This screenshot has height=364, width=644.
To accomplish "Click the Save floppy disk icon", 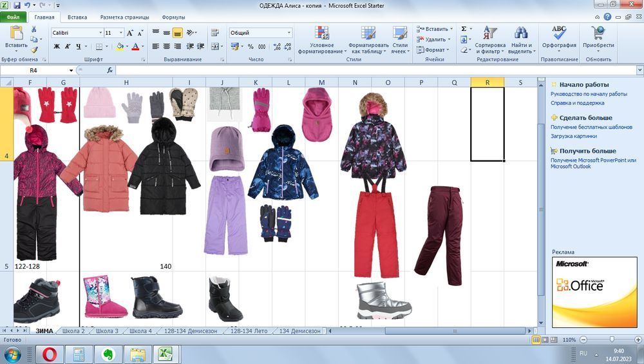I will (17, 5).
